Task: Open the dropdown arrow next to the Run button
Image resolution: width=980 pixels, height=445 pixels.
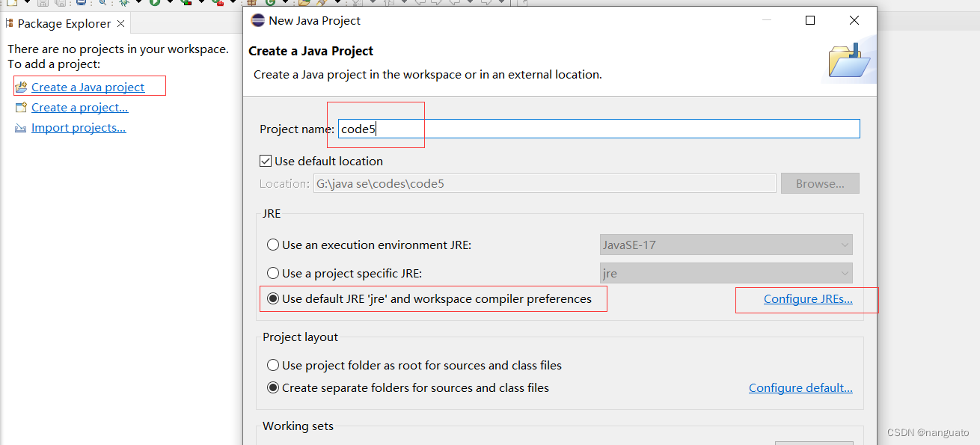Action: [169, 2]
